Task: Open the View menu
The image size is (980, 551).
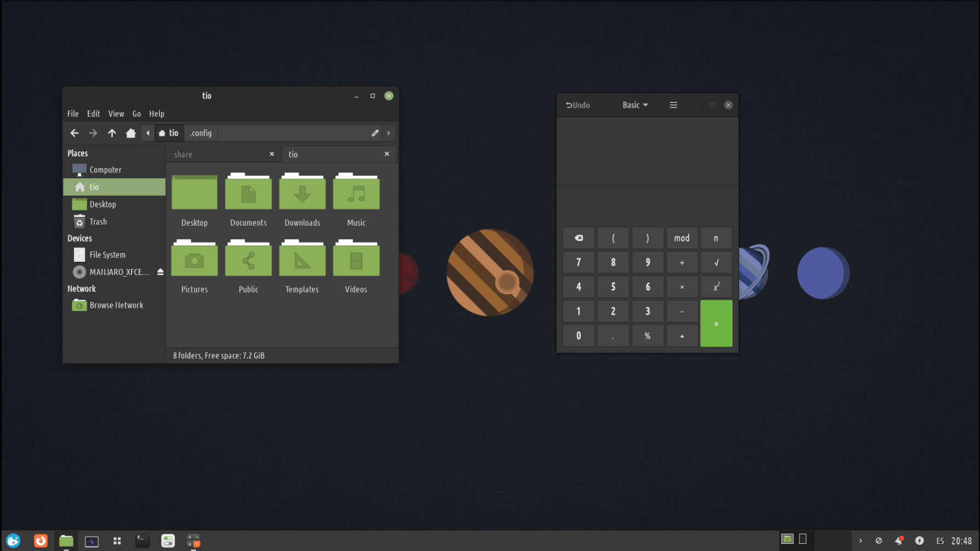Action: click(116, 114)
